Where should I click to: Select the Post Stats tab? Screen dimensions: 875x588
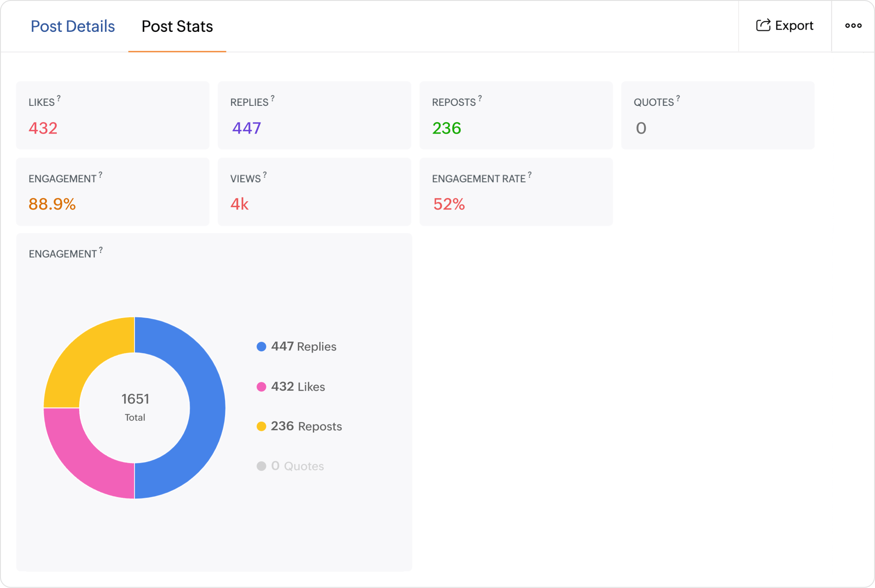coord(177,26)
